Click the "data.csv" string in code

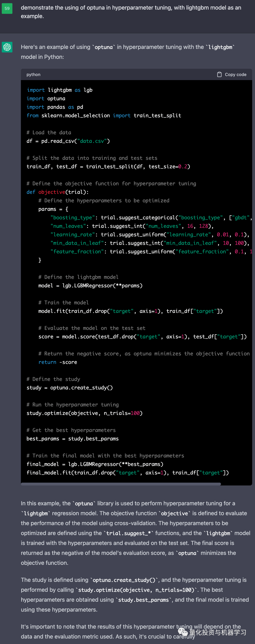coord(92,141)
